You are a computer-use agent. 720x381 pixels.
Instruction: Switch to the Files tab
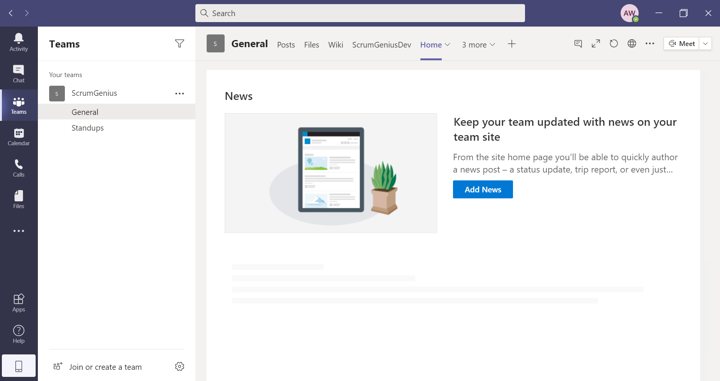click(x=311, y=45)
